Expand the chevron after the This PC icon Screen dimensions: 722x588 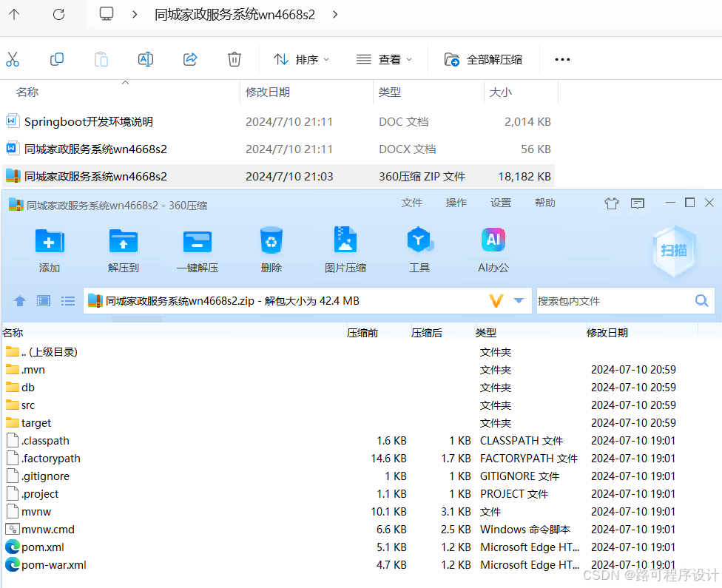[135, 14]
